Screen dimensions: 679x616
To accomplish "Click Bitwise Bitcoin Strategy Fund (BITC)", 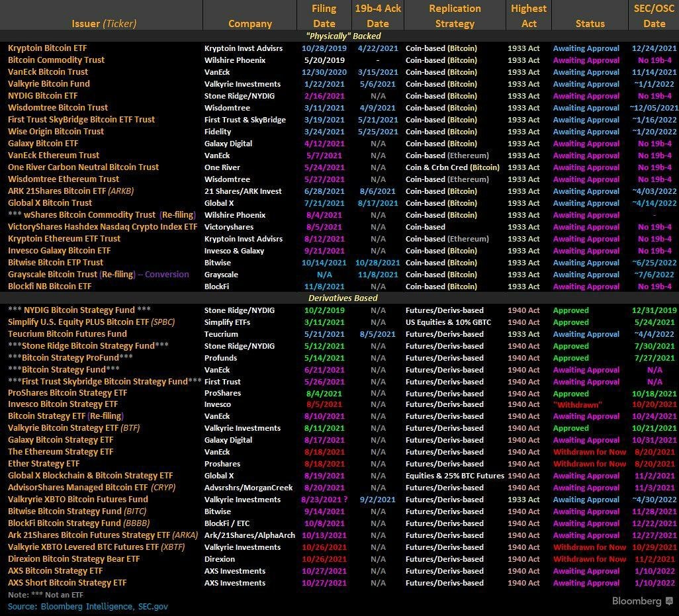I will pyautogui.click(x=77, y=511).
